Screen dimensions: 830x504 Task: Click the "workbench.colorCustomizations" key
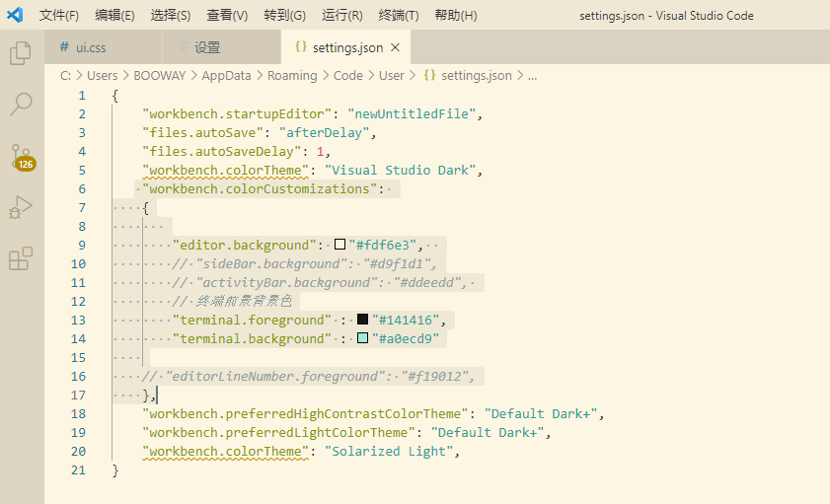click(260, 189)
